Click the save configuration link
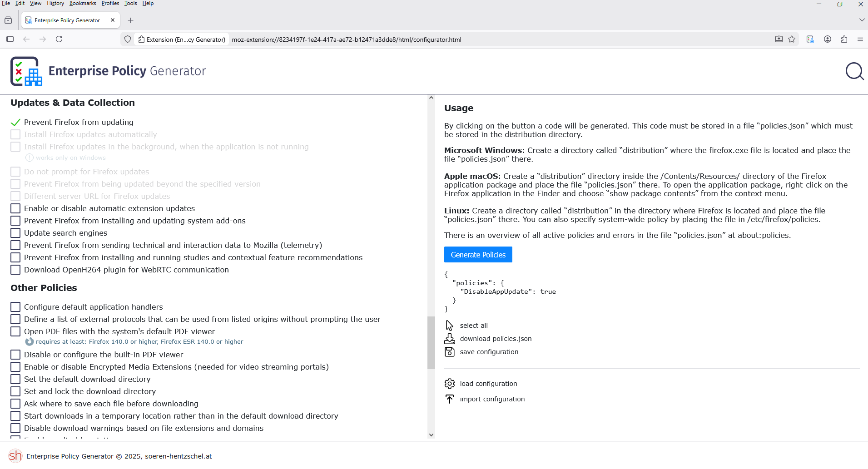 pos(489,352)
